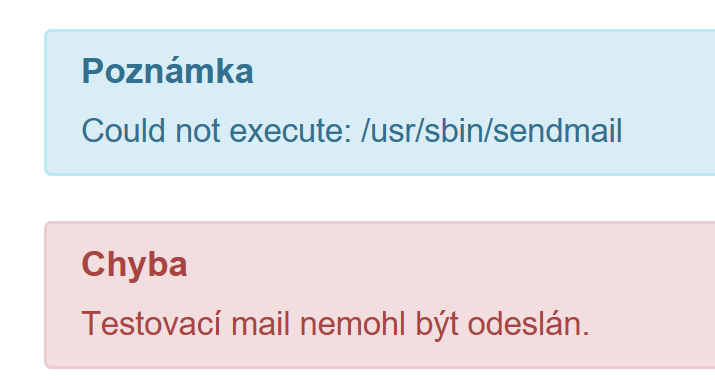The width and height of the screenshot is (715, 380).
Task: Click the word "být" in the error
Action: point(437,323)
